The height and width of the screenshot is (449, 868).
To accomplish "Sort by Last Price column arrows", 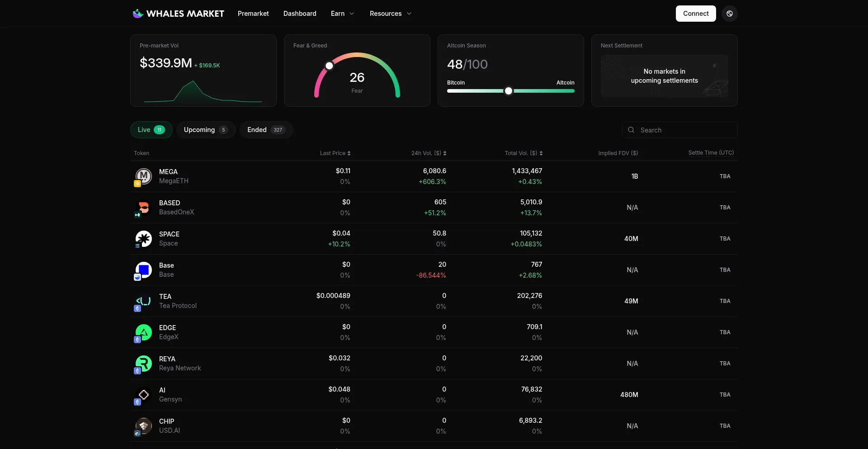I will 349,153.
